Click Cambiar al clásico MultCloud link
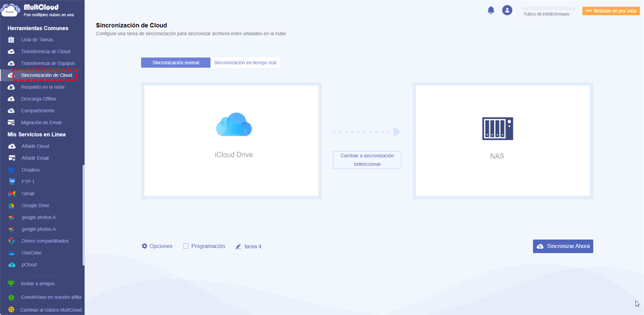This screenshot has height=315, width=644. (51, 310)
